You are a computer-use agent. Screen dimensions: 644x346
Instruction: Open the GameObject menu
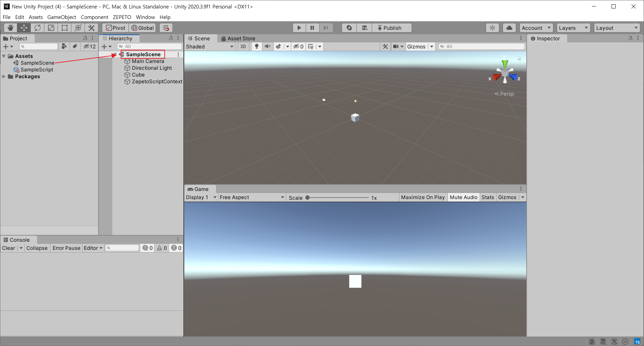[x=62, y=17]
